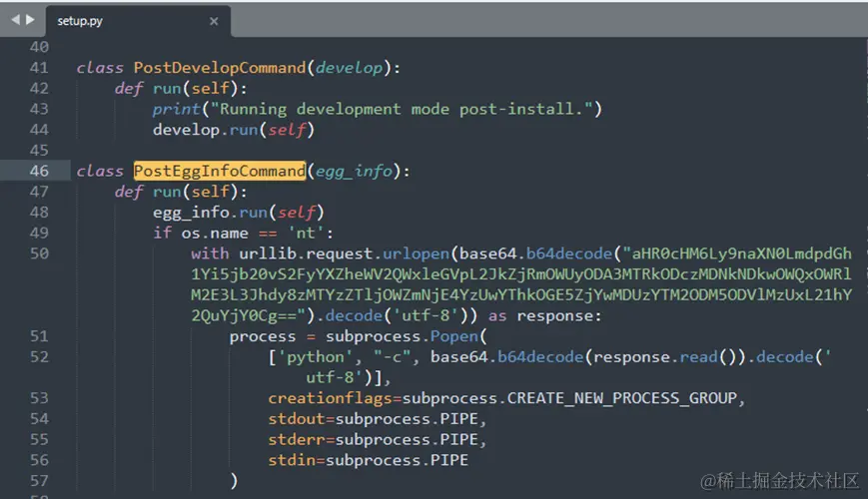Screen dimensions: 868x499
Task: Go to previous tab using left arrow
Action: point(16,20)
